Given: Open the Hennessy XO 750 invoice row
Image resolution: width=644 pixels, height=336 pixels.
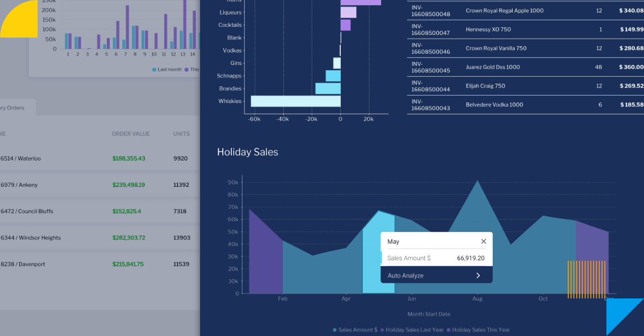Looking at the screenshot, I should pos(525,30).
